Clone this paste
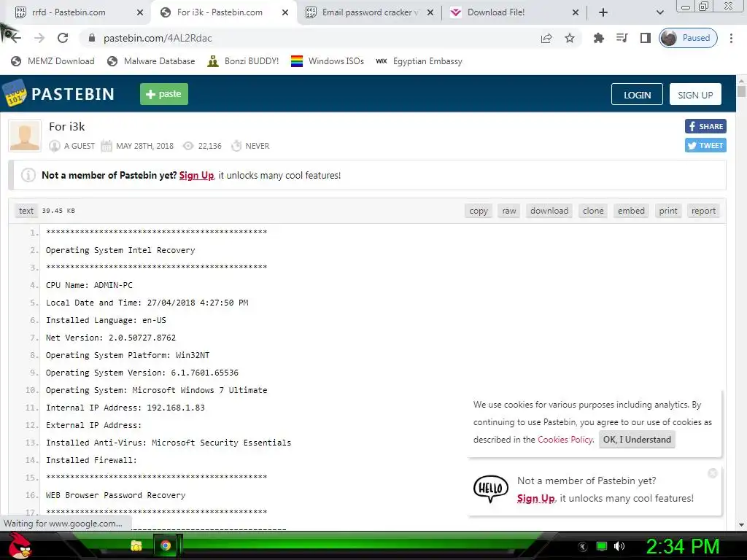The image size is (747, 560). (593, 211)
